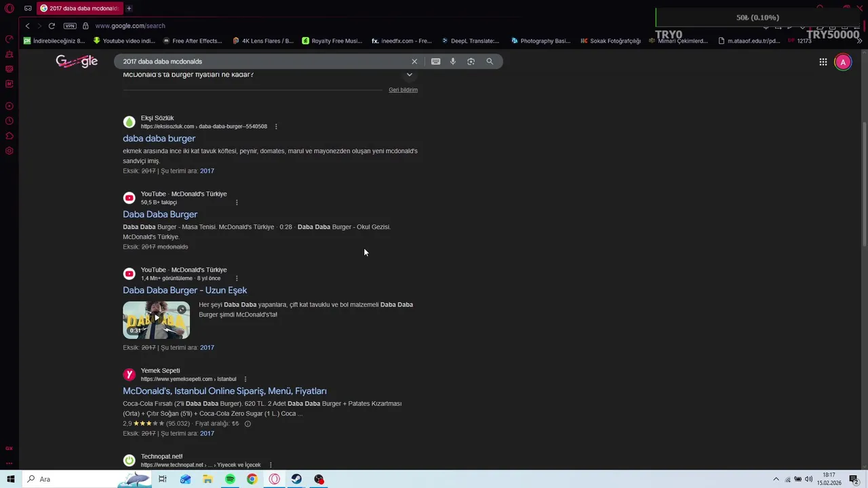
Task: Open the 'DeepL Translate:...' bookmark
Action: point(470,41)
